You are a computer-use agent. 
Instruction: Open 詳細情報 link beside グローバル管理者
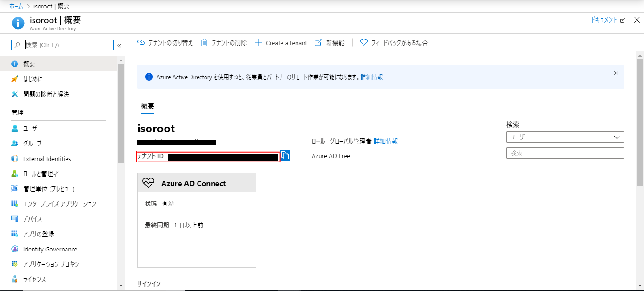(x=386, y=141)
